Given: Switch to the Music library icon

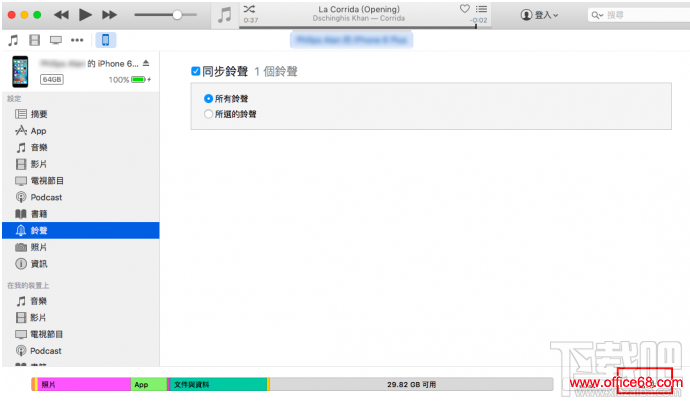Looking at the screenshot, I should pos(13,40).
